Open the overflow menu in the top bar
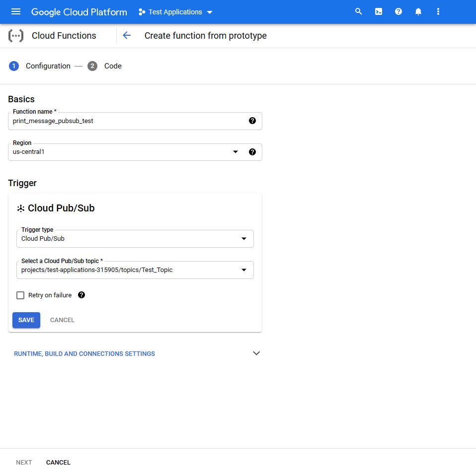The height and width of the screenshot is (476, 476). (438, 11)
